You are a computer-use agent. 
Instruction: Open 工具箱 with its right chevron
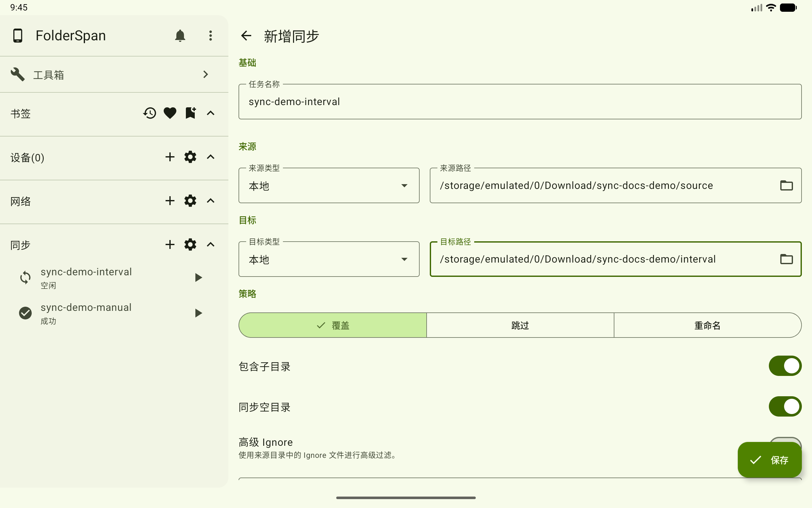pyautogui.click(x=206, y=74)
